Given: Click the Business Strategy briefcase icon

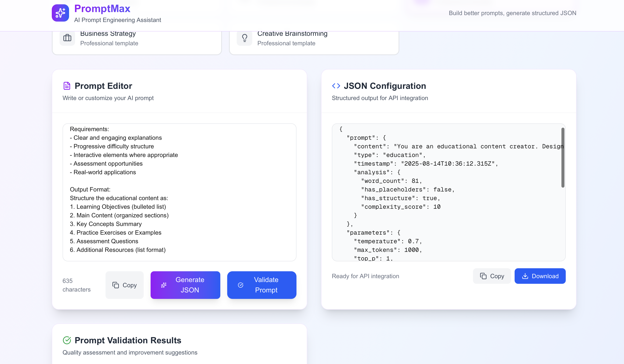Looking at the screenshot, I should [67, 38].
